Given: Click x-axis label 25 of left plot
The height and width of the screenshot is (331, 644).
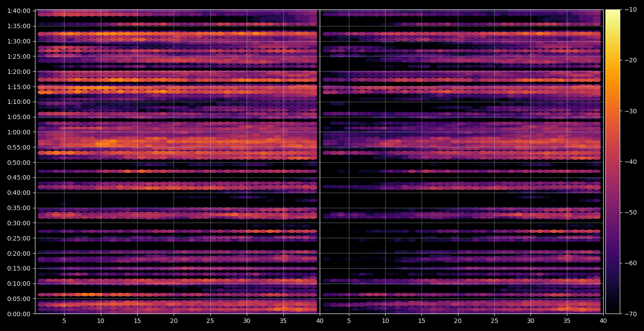Looking at the screenshot, I should pos(210,321).
